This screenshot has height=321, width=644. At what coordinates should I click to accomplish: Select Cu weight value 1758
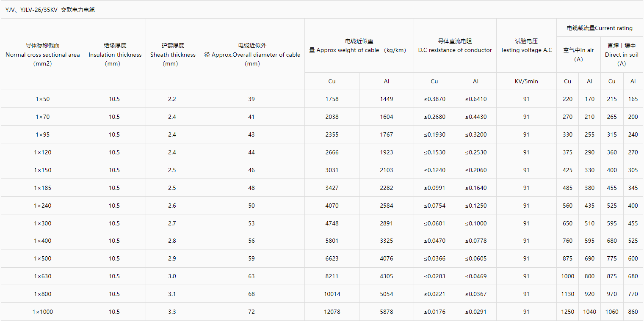pos(332,99)
